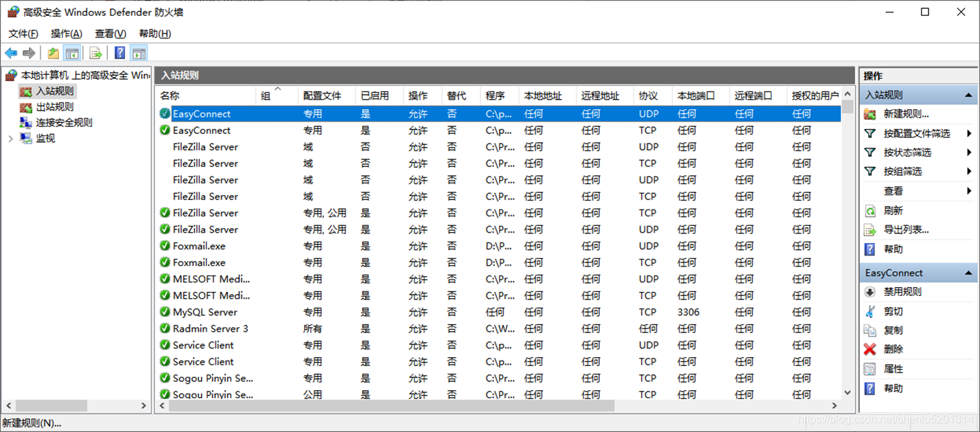This screenshot has width=980, height=432.
Task: Select the MySQL Server rule row
Action: pyautogui.click(x=205, y=312)
